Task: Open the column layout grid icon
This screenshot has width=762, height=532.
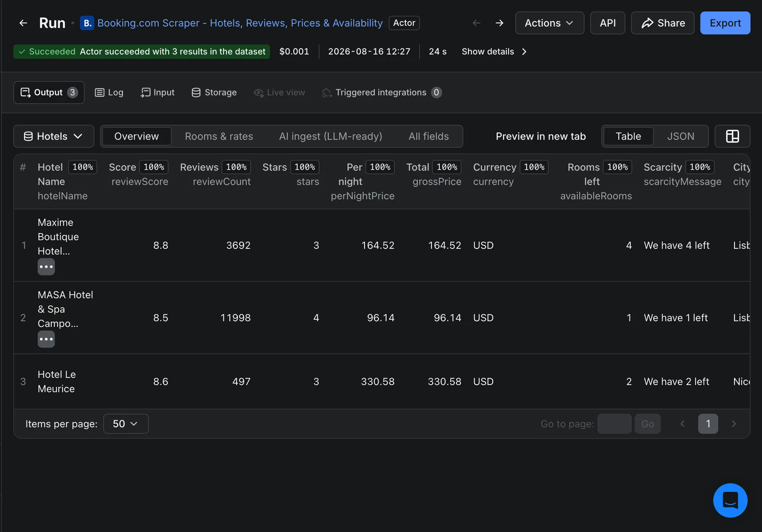Action: [732, 136]
